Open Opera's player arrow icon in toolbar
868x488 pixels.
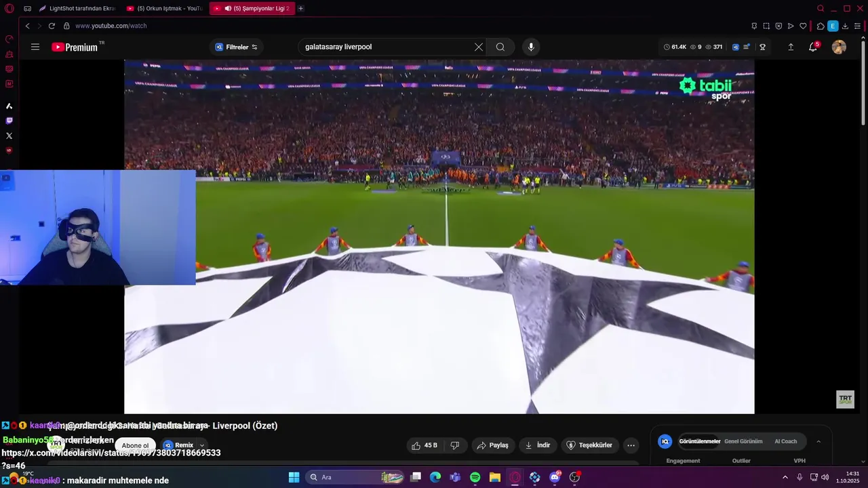pos(791,26)
